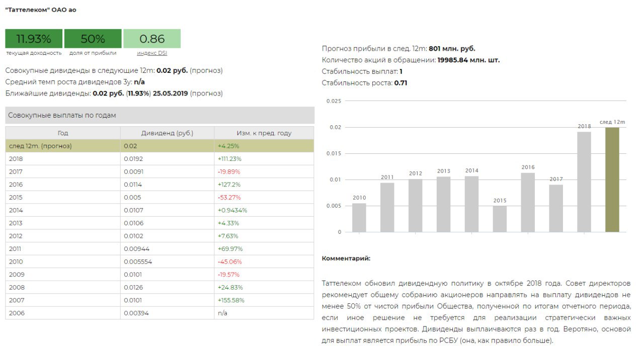Image resolution: width=644 pixels, height=350 pixels.
Task: Select the 2012 table row
Action: 159,236
